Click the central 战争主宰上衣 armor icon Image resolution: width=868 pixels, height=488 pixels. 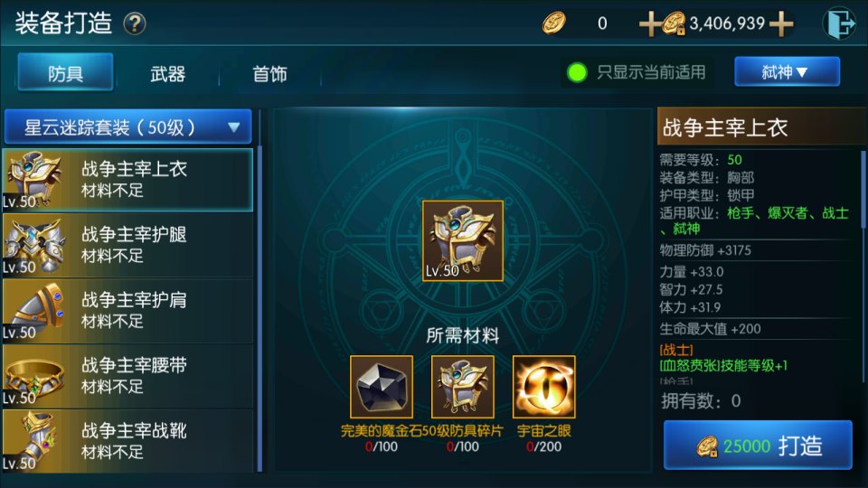coord(463,240)
